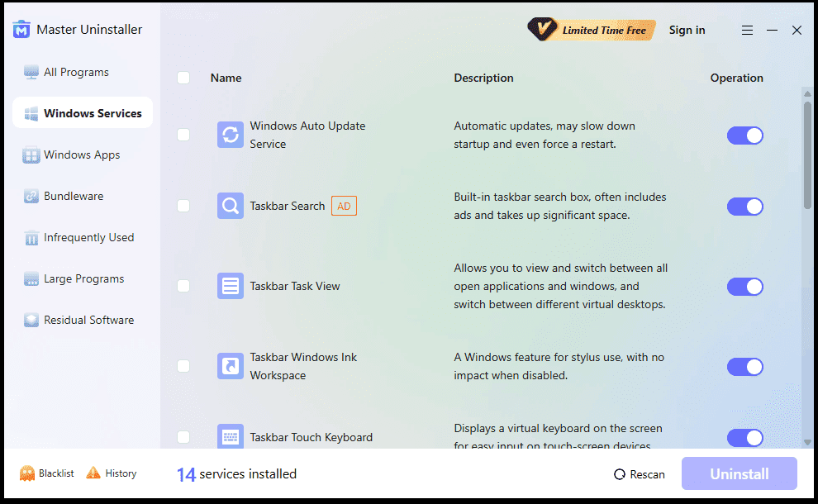Open the Residual Software section

(x=83, y=320)
